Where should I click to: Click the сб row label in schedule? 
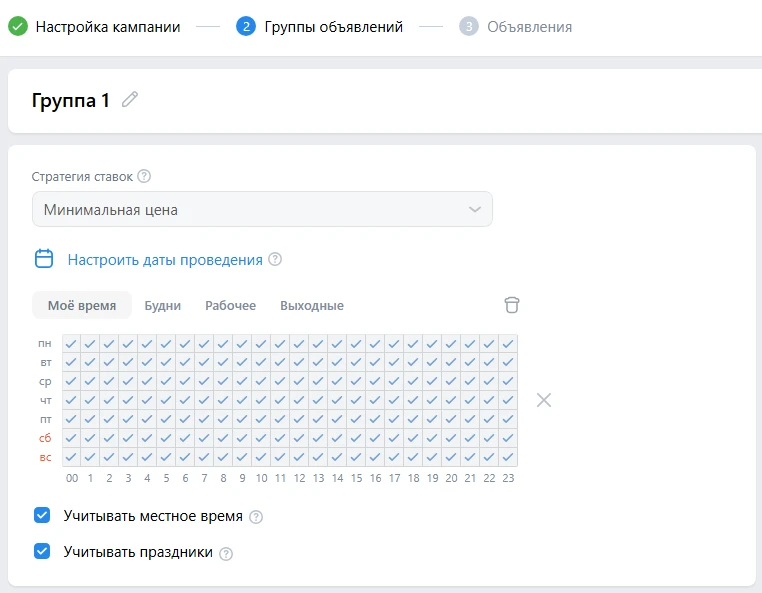tap(45, 438)
